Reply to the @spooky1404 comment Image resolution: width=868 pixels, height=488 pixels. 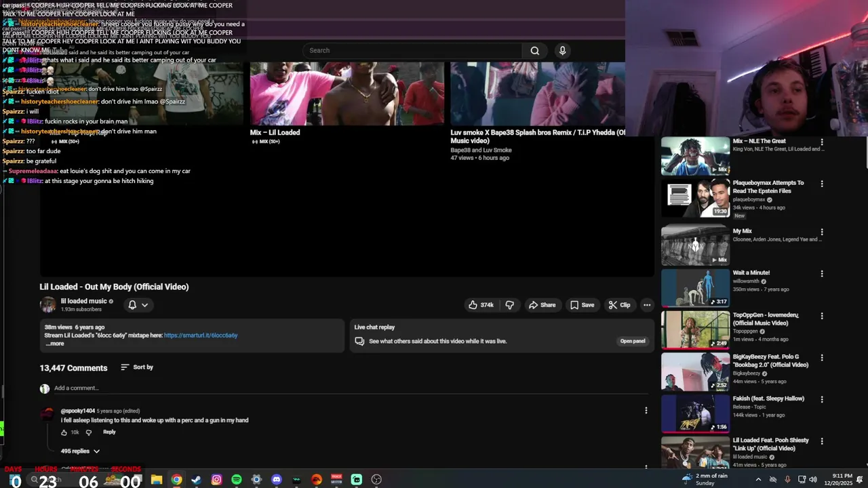[x=109, y=432]
